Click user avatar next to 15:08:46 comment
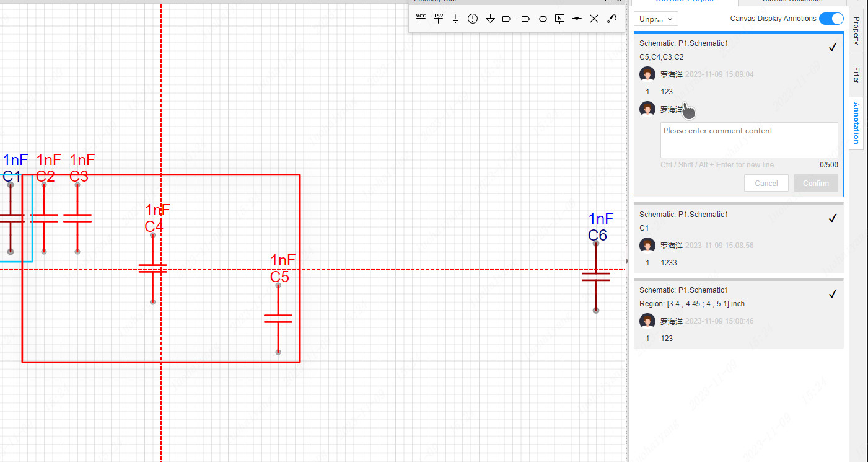The image size is (868, 462). pyautogui.click(x=647, y=321)
